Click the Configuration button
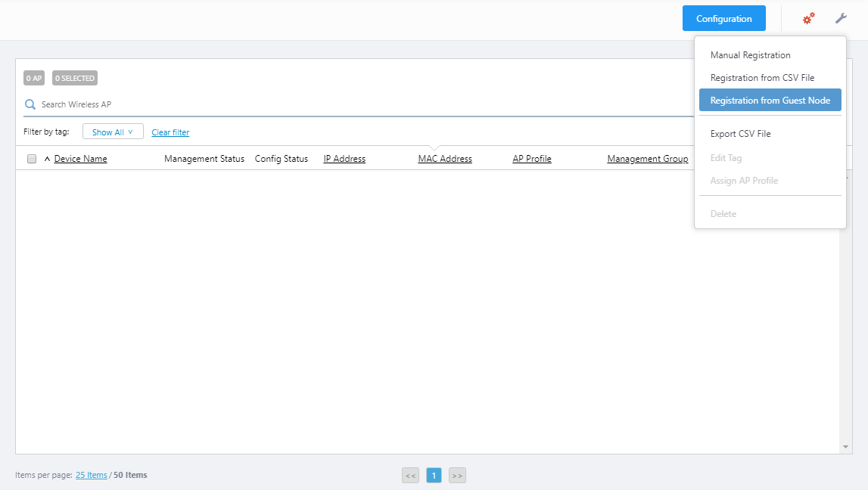The image size is (868, 490). [x=723, y=18]
